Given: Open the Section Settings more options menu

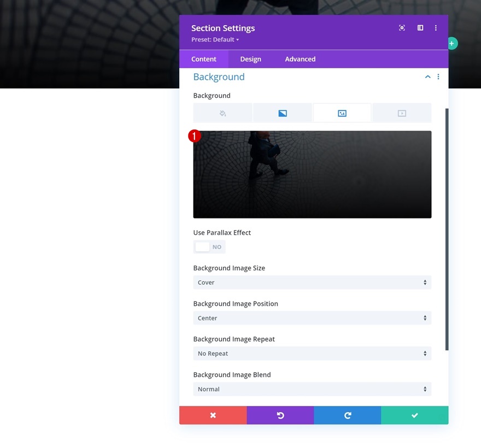Looking at the screenshot, I should [x=436, y=28].
